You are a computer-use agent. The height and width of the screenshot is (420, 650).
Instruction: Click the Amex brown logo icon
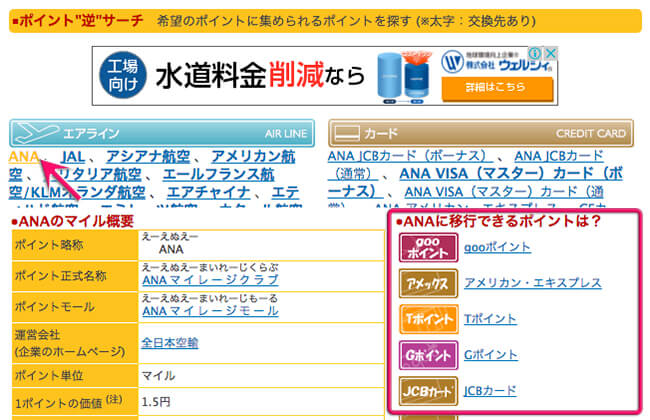pyautogui.click(x=428, y=284)
